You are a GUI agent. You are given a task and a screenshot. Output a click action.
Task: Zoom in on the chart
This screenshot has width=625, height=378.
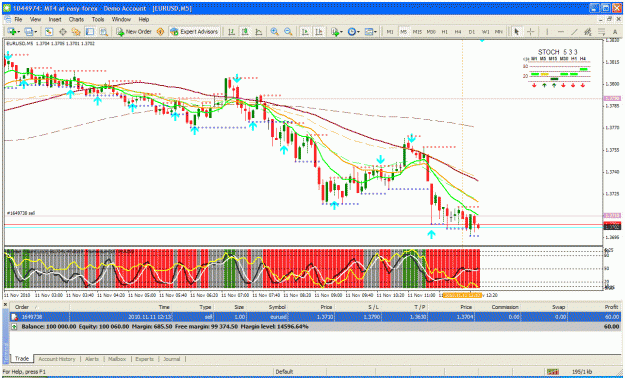pos(275,32)
